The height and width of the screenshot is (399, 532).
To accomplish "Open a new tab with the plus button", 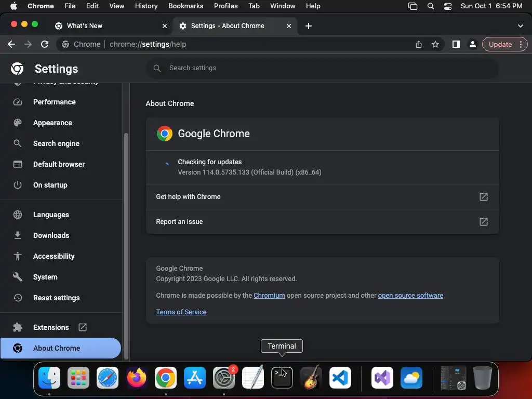I will (x=309, y=26).
